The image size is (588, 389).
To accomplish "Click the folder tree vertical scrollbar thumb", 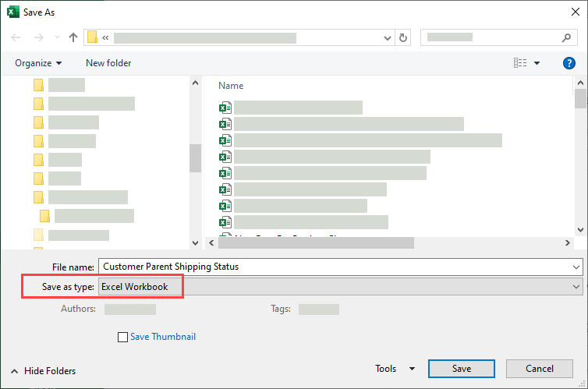I will point(196,158).
